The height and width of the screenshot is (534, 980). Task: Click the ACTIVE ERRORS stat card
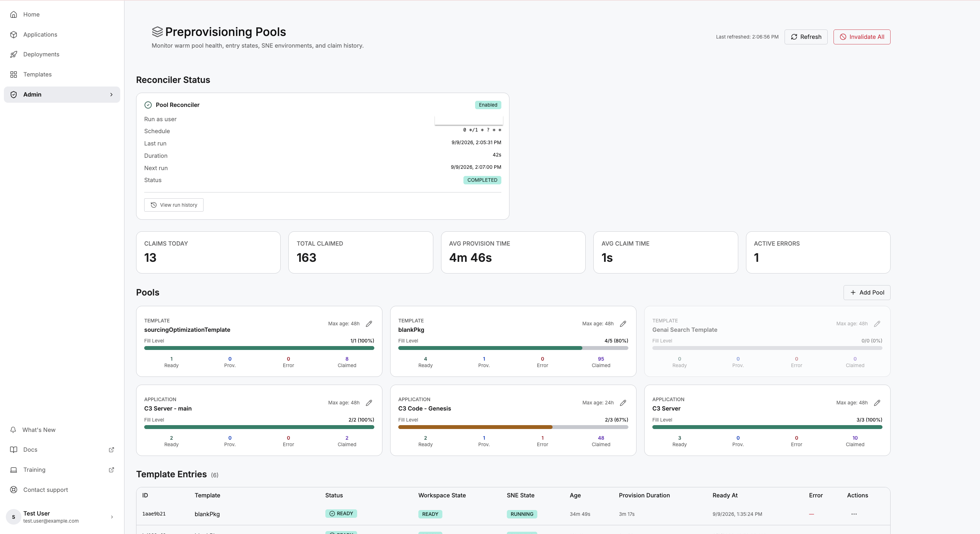(818, 252)
